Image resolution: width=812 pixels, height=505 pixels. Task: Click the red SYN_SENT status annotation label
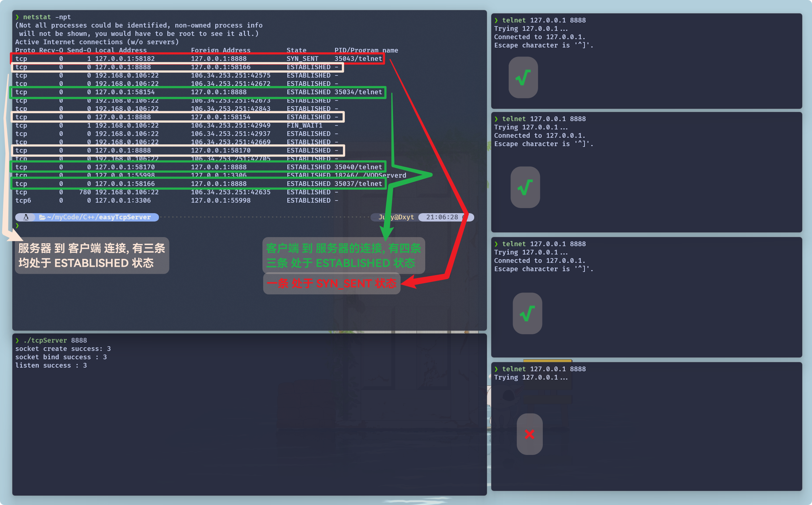[332, 283]
